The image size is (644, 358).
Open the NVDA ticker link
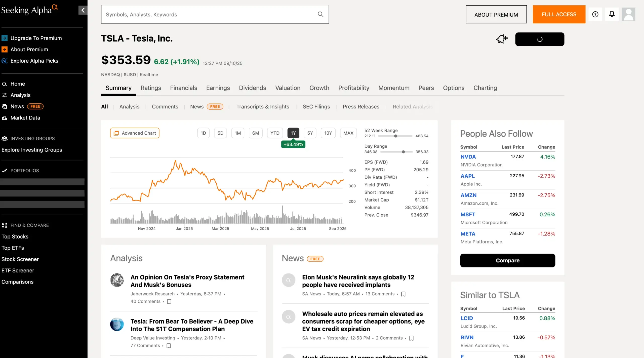pyautogui.click(x=468, y=157)
